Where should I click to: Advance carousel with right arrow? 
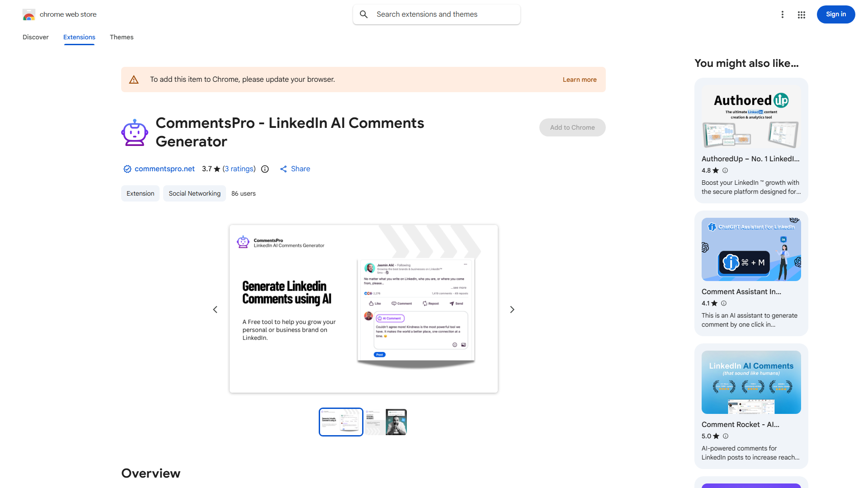512,309
